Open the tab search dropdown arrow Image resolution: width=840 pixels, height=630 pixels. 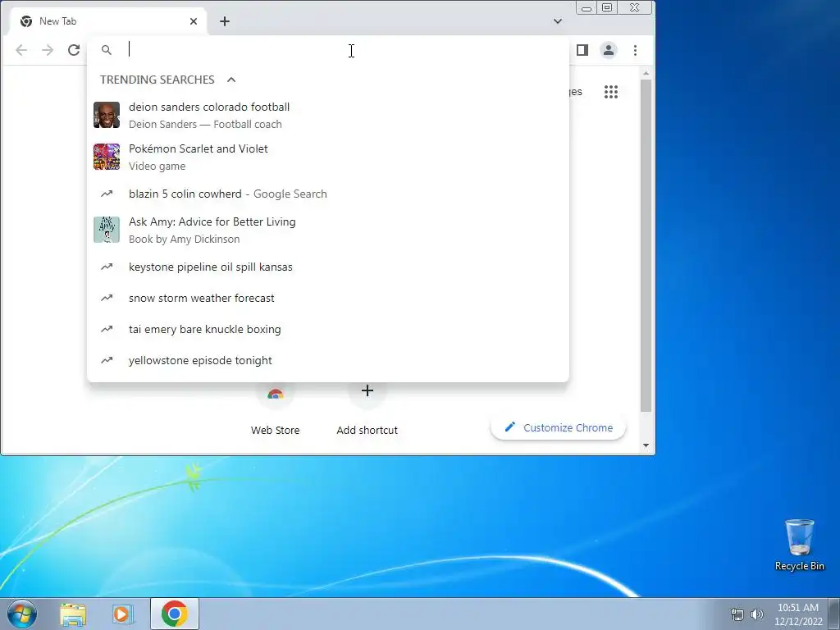[558, 21]
